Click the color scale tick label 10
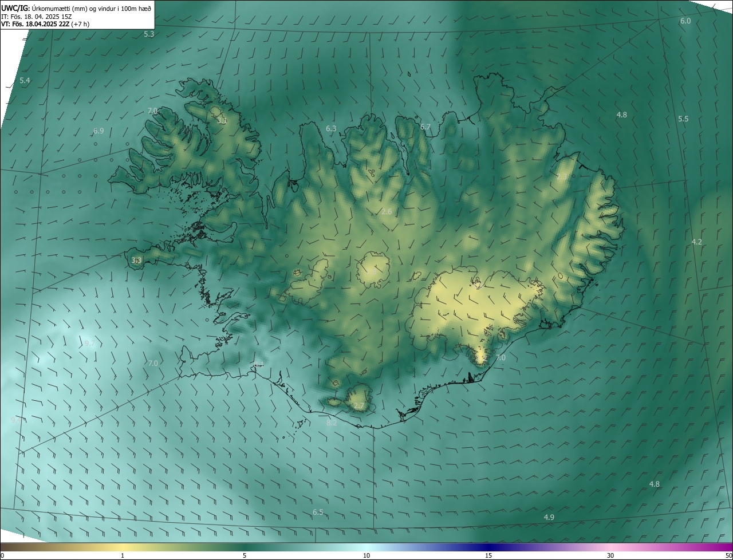 (366, 555)
